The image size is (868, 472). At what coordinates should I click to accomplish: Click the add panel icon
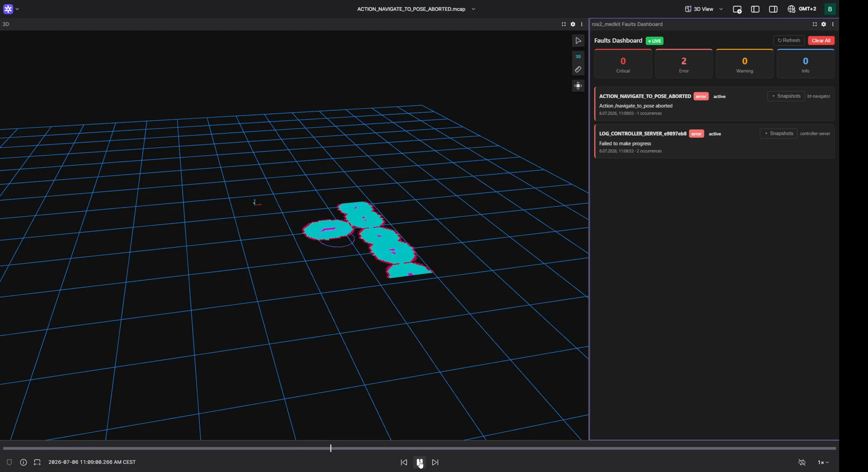[737, 9]
